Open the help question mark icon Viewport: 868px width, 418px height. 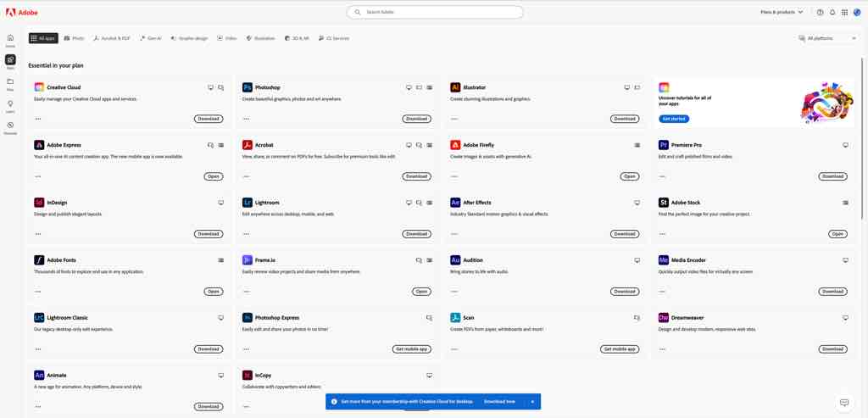(x=820, y=12)
